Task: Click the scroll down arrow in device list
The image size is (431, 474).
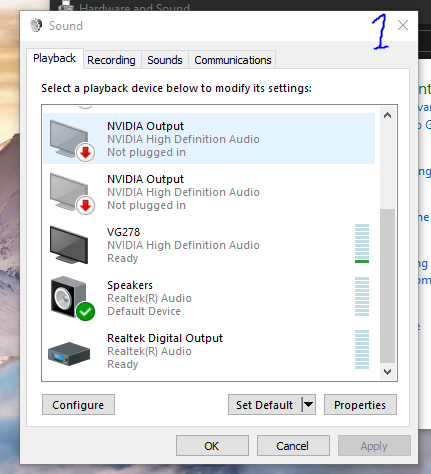Action: (x=387, y=372)
